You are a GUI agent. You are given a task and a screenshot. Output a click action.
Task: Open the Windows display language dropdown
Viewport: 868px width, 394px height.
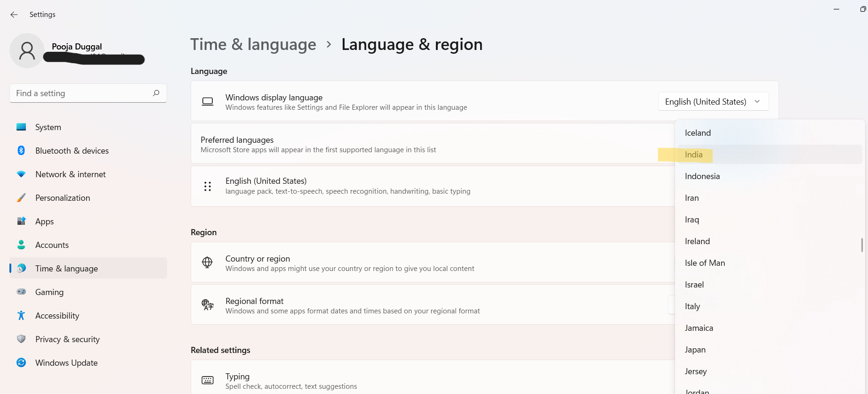click(x=713, y=101)
